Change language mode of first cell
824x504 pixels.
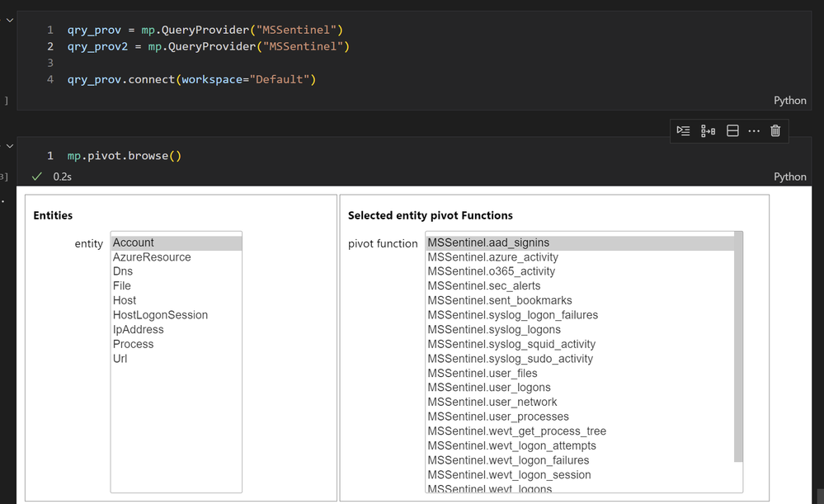pyautogui.click(x=789, y=101)
